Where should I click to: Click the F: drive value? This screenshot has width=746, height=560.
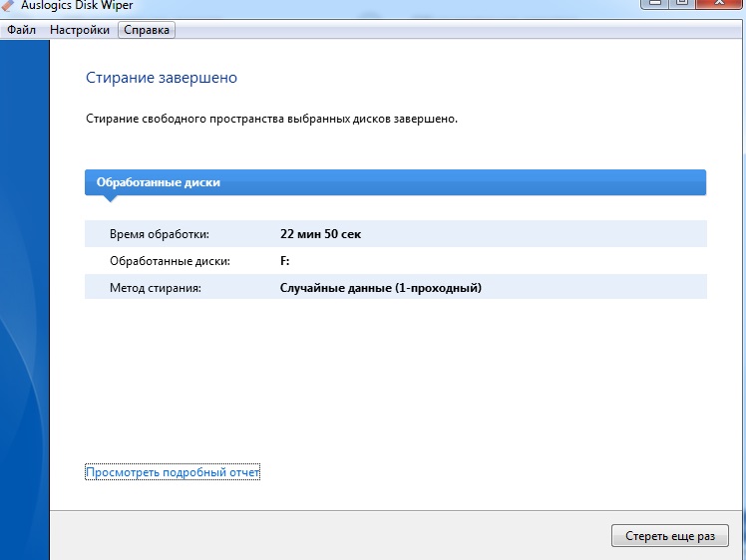pyautogui.click(x=285, y=261)
